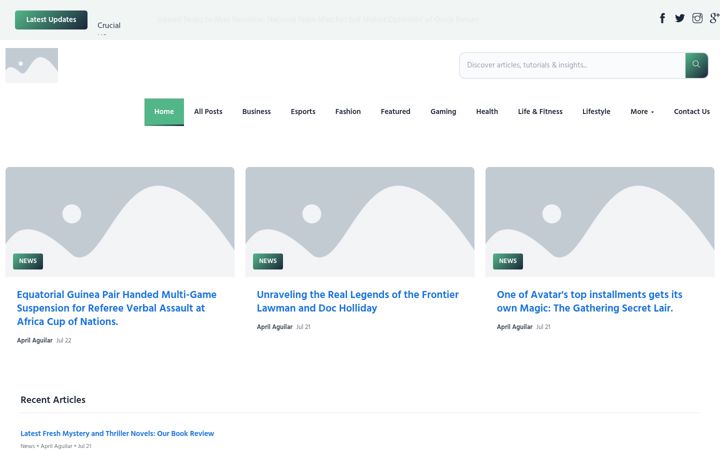The image size is (720, 450).
Task: Open the Health category
Action: click(x=487, y=112)
